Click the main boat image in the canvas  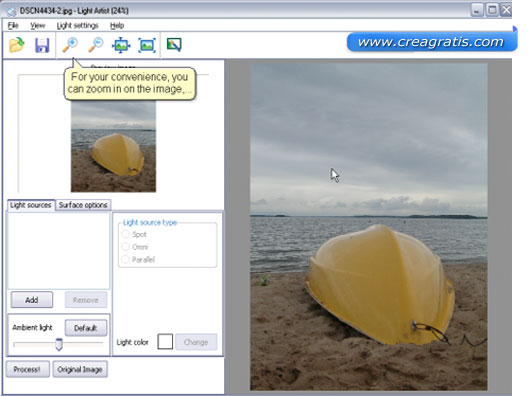tap(369, 227)
